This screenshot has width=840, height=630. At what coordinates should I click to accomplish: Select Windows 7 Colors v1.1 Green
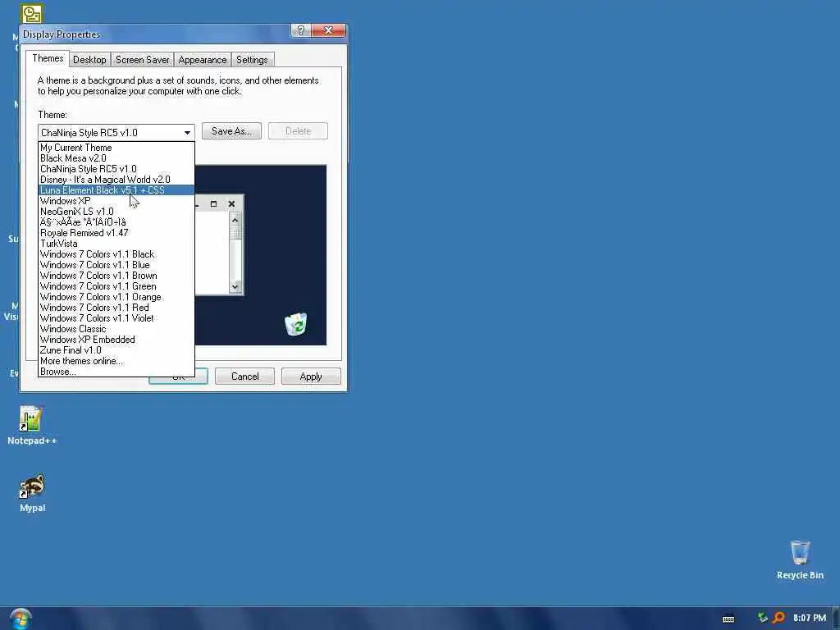tap(116, 286)
